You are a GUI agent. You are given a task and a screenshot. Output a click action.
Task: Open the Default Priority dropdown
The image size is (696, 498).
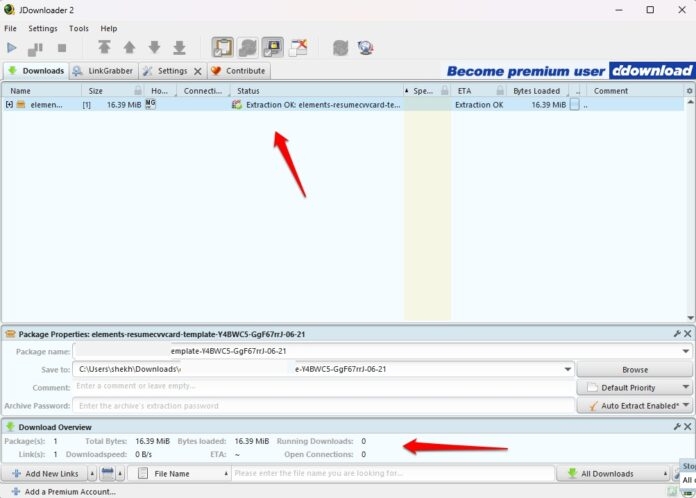point(634,387)
